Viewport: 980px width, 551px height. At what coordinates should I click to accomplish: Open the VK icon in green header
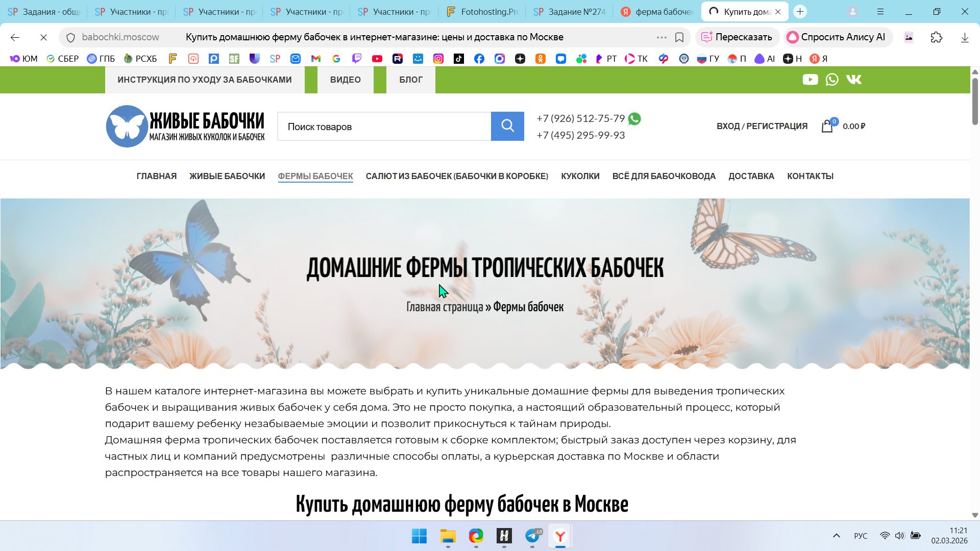pyautogui.click(x=853, y=80)
